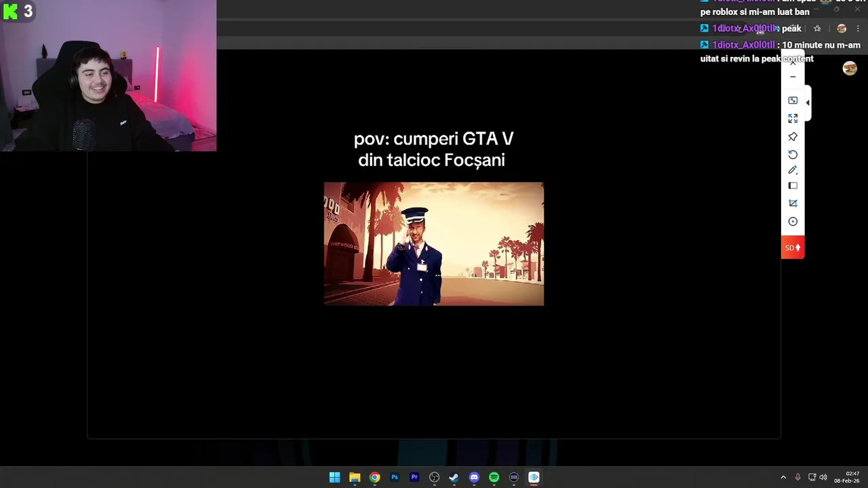Click the streamer webcam overlay
The width and height of the screenshot is (868, 488).
pyautogui.click(x=108, y=75)
